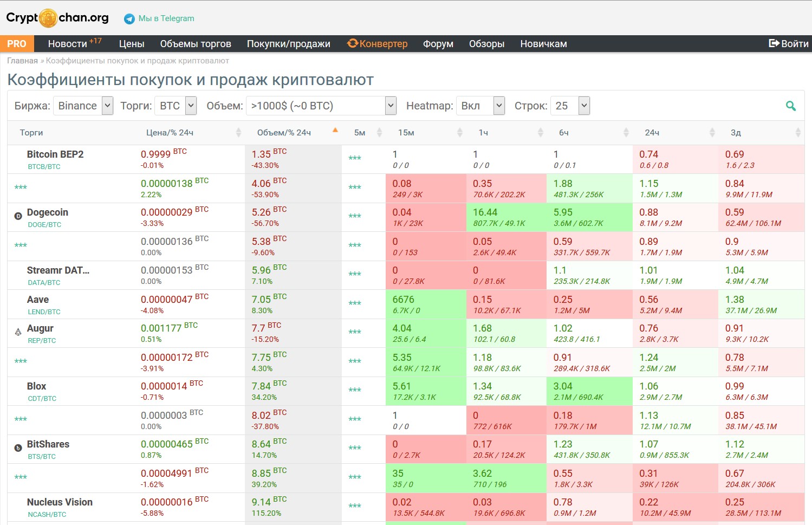The height and width of the screenshot is (525, 812).
Task: Click the stars in Aave 5м cell
Action: coord(355,303)
